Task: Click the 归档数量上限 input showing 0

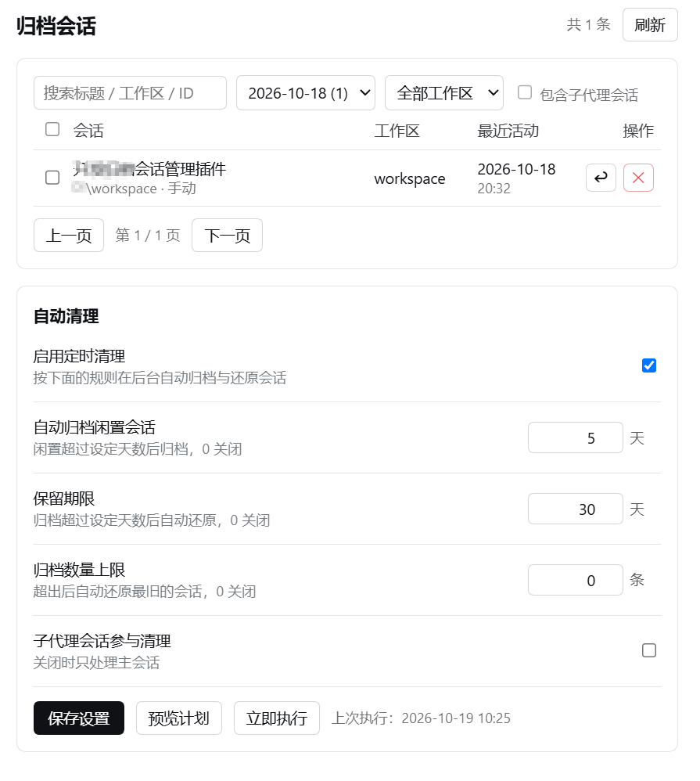Action: [575, 580]
